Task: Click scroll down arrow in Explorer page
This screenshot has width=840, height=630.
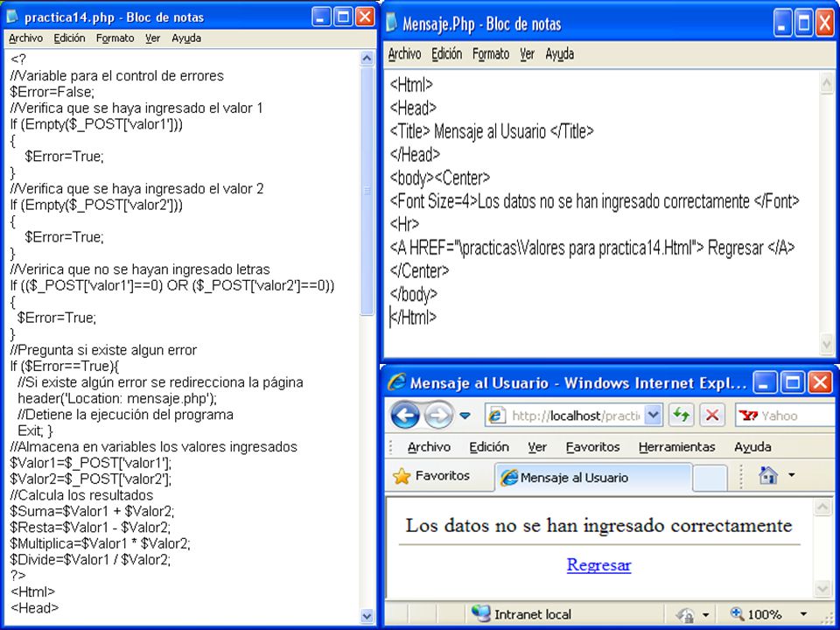Action: click(822, 588)
